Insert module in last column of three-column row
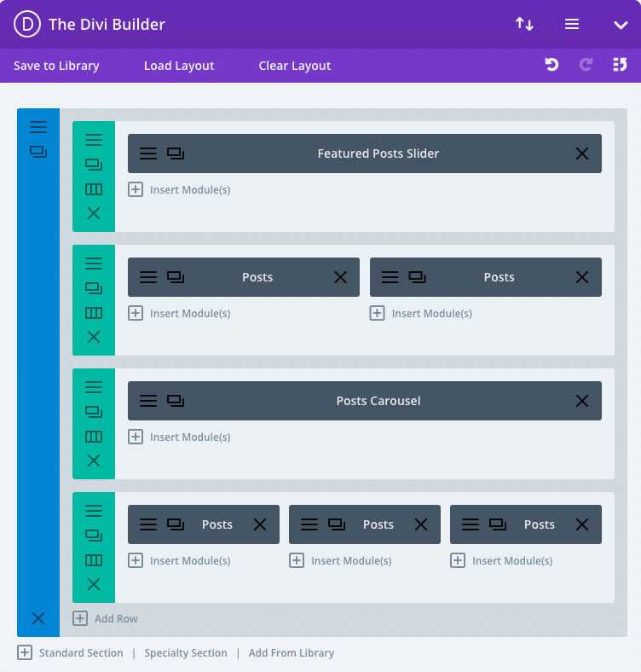 tap(501, 560)
